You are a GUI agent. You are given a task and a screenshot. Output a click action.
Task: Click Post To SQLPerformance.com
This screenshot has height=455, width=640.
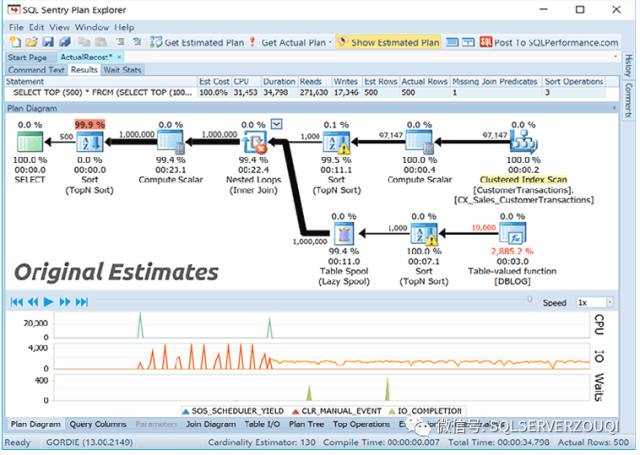point(549,42)
